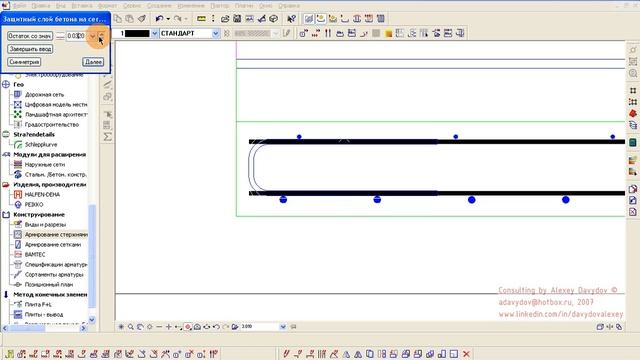640x360 pixels.
Task: Click the two vertical bars icon in the second toolbar row
Action: pyautogui.click(x=328, y=33)
